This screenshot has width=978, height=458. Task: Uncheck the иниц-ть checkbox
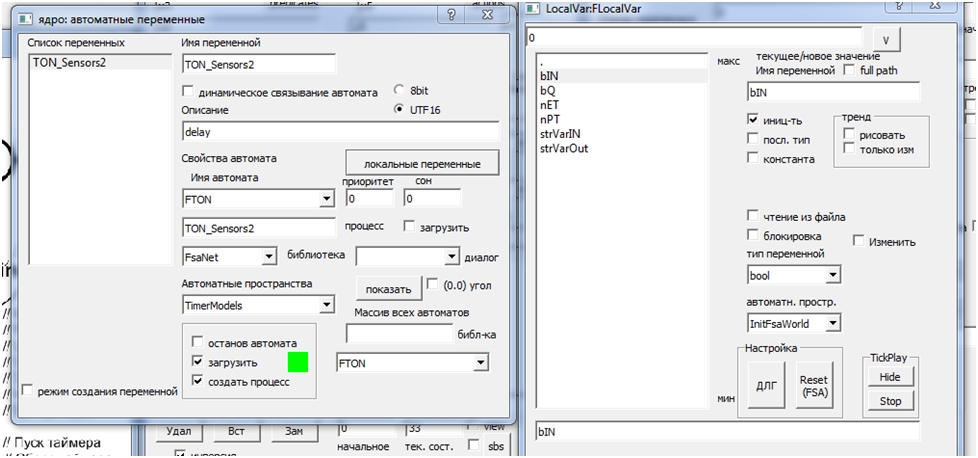(752, 119)
